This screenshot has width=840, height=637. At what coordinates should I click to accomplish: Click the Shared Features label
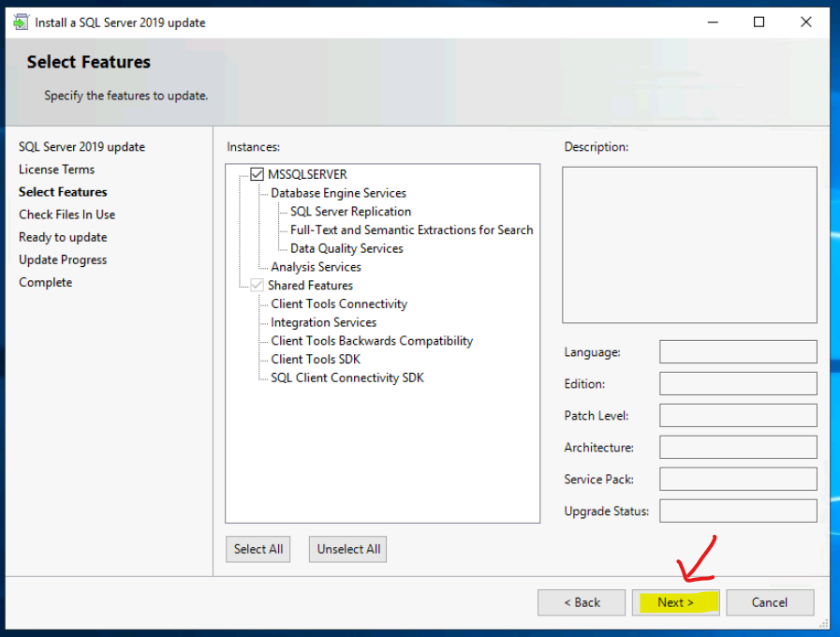coord(310,285)
